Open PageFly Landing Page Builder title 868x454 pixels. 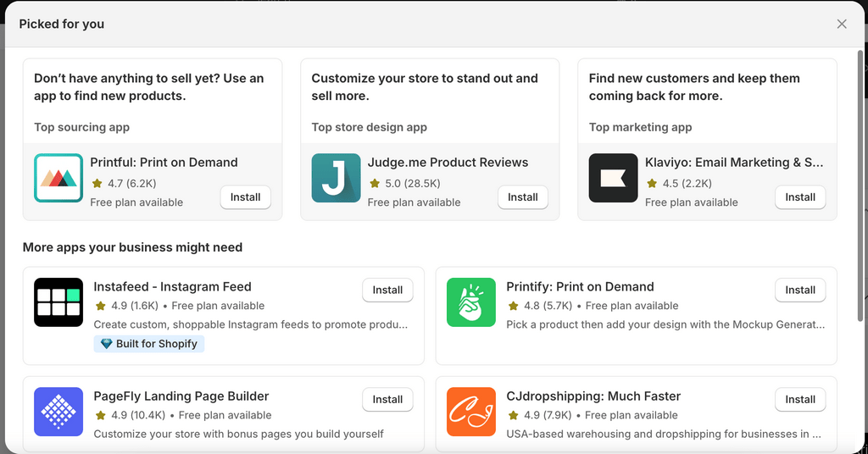pyautogui.click(x=181, y=396)
